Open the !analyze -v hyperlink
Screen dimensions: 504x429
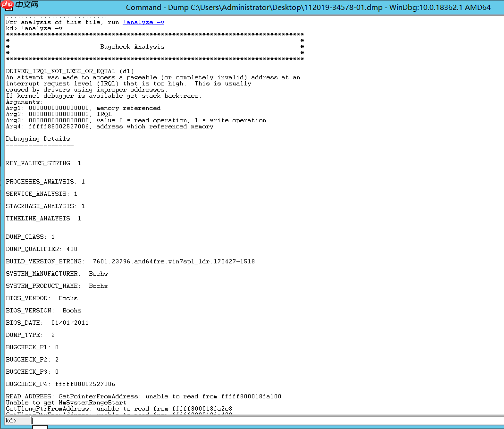click(143, 22)
